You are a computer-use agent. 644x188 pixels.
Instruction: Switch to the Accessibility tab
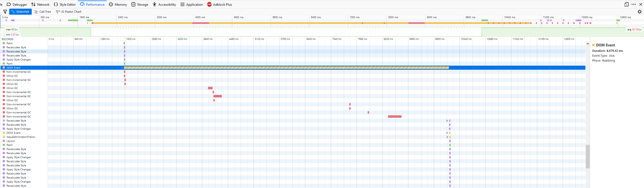coord(164,4)
